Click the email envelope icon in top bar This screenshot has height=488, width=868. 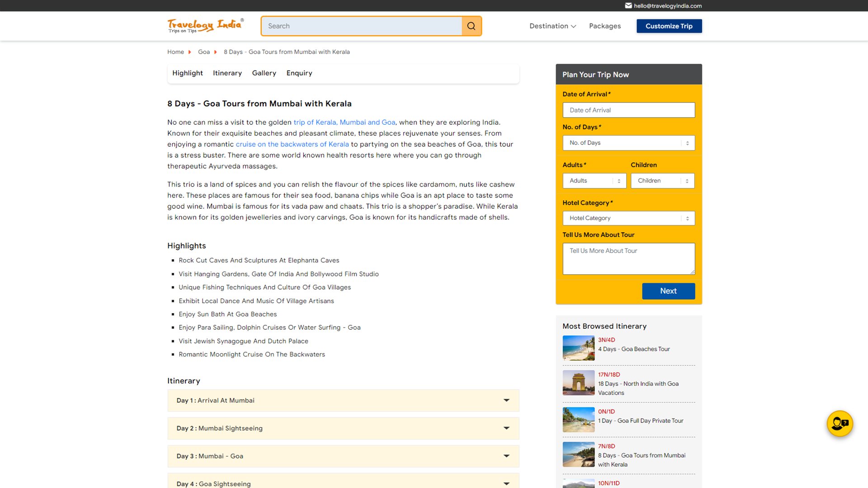click(x=628, y=6)
